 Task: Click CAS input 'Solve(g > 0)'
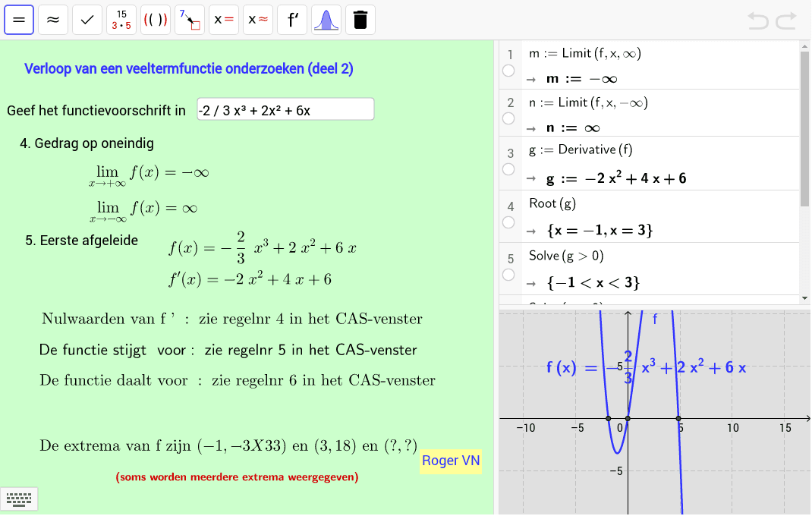tap(566, 256)
